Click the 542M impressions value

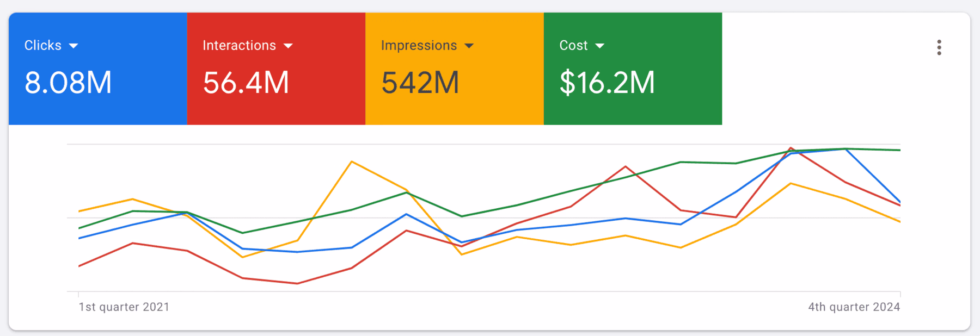[x=420, y=83]
